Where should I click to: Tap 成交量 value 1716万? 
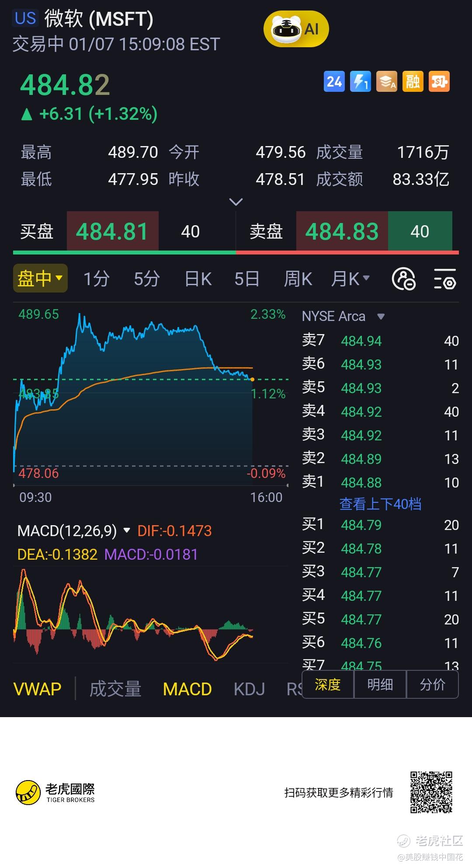pyautogui.click(x=423, y=153)
